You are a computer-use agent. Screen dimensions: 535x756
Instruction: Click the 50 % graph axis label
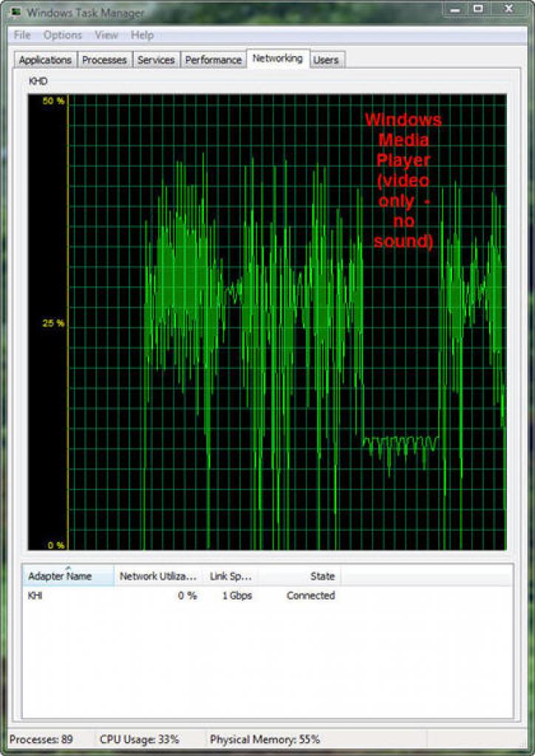(53, 100)
